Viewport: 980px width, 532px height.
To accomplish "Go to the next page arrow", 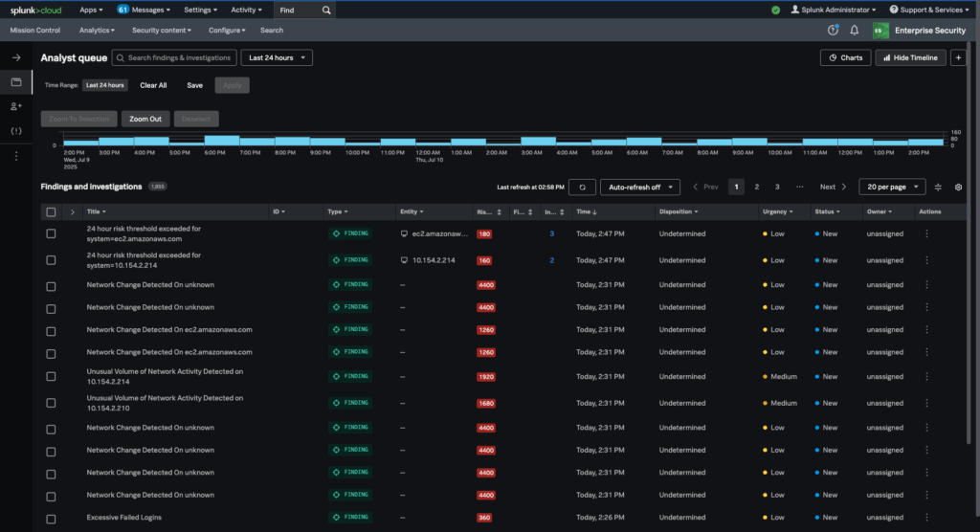I will [x=844, y=187].
